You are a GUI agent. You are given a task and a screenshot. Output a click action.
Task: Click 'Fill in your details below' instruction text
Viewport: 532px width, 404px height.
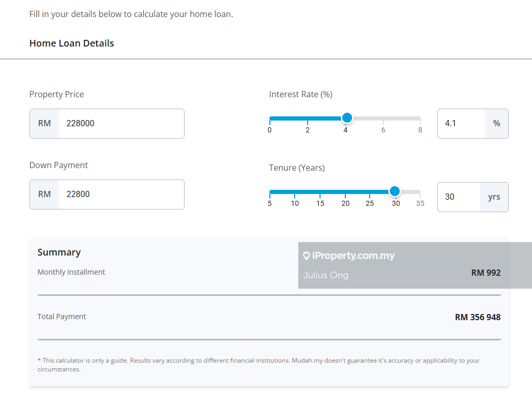[131, 14]
